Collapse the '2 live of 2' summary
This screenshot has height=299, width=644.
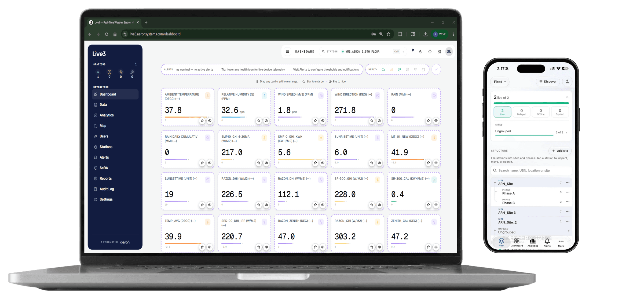click(x=567, y=97)
